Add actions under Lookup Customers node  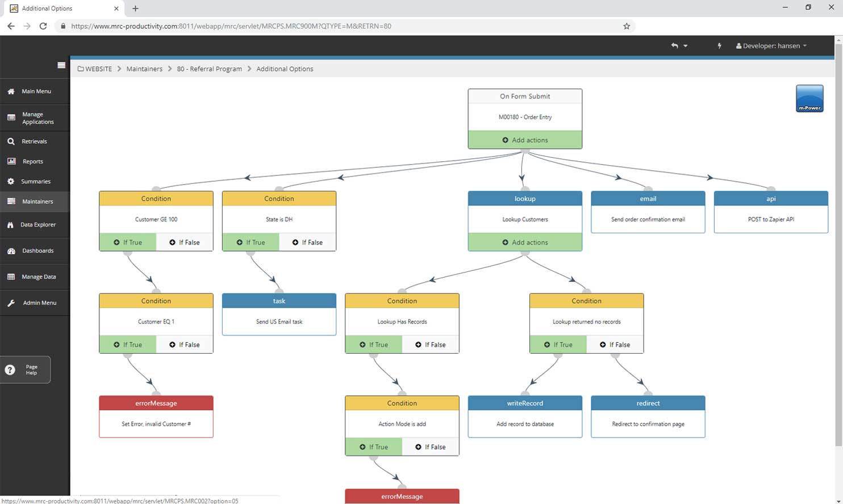525,242
